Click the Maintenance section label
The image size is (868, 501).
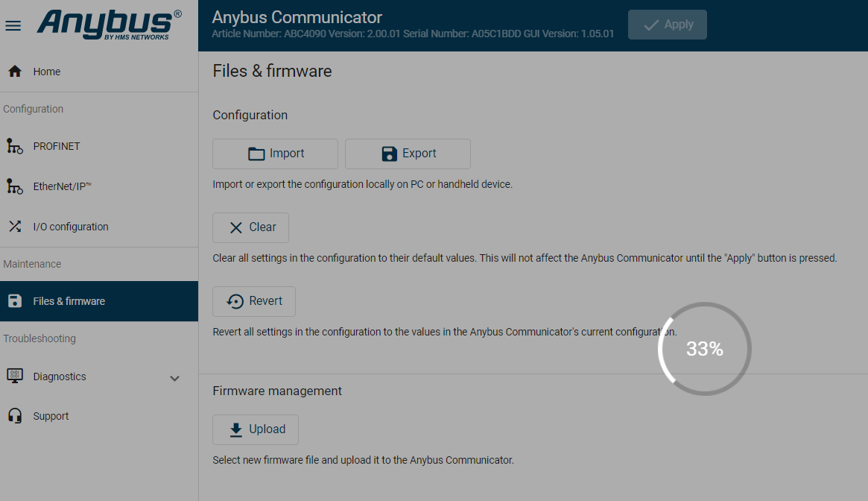tap(32, 265)
